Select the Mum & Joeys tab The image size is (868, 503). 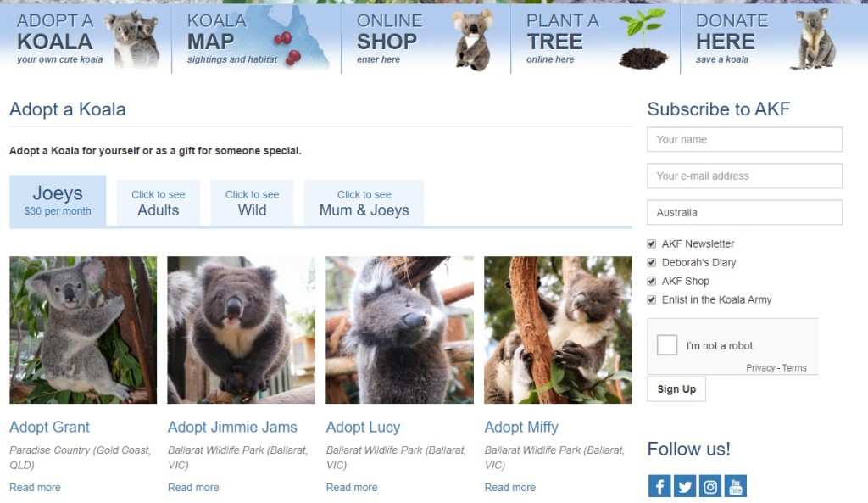coord(364,203)
